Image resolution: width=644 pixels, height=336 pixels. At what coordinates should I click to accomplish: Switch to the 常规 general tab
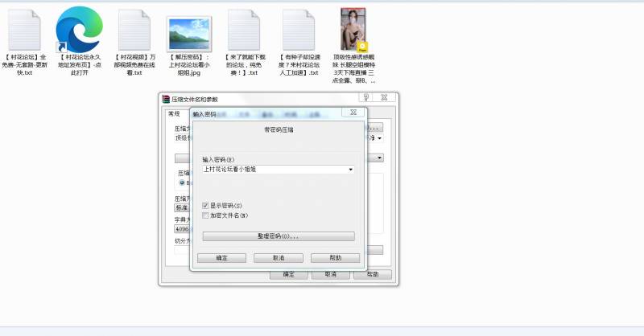(x=173, y=114)
